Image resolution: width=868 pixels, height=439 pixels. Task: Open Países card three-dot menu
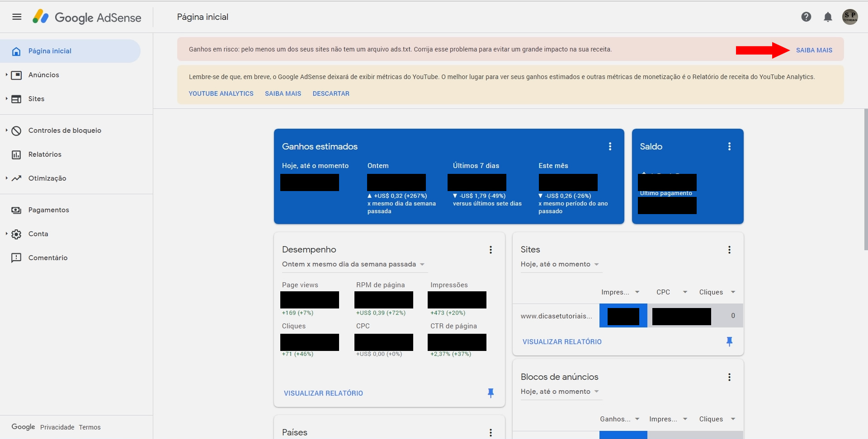(491, 433)
